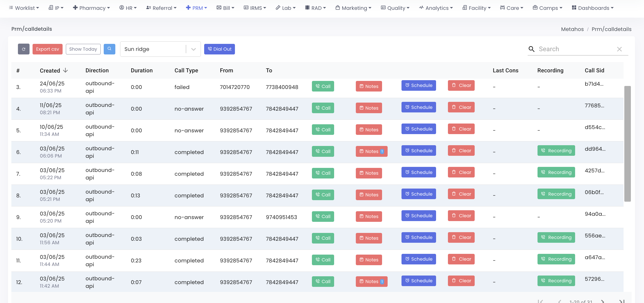Screen dimensions: 644x303
Task: Clear entry for row 11 call
Action: click(461, 259)
